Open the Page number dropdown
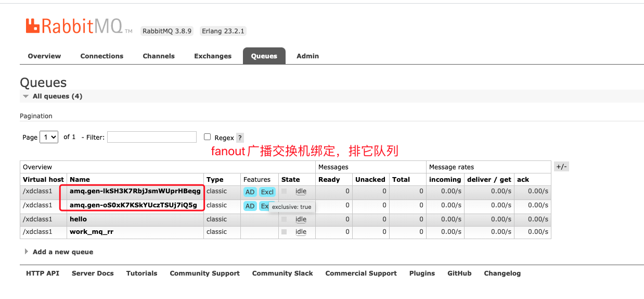Viewport: 644px width, 299px height. (x=49, y=137)
